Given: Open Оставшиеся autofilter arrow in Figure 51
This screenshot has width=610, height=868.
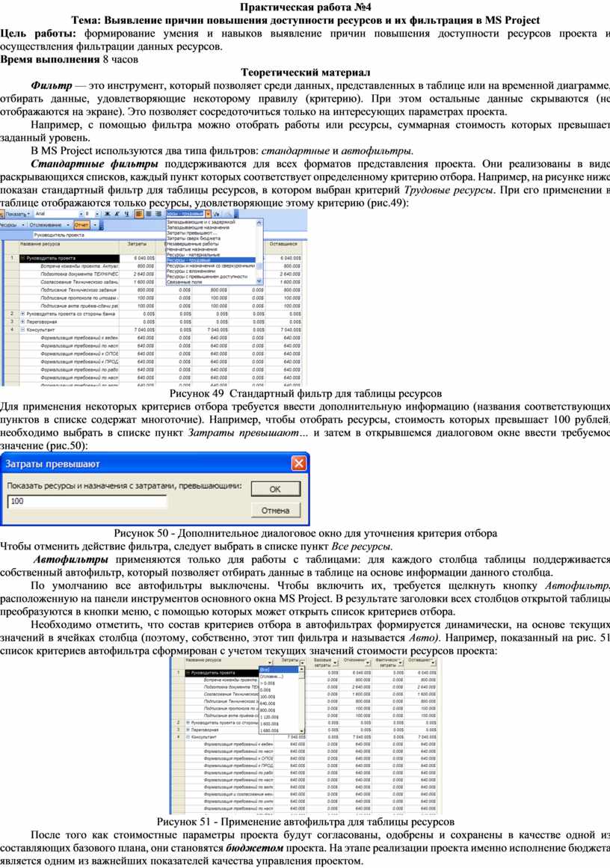Looking at the screenshot, I should tap(432, 663).
